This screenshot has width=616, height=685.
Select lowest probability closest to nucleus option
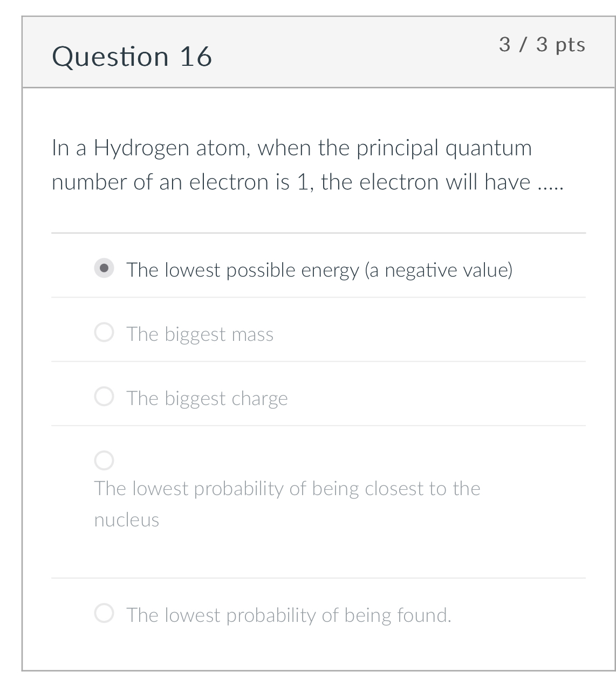(288, 488)
